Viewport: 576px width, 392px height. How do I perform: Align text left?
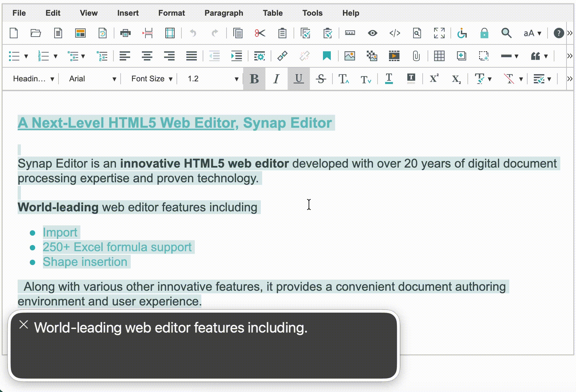(x=125, y=56)
